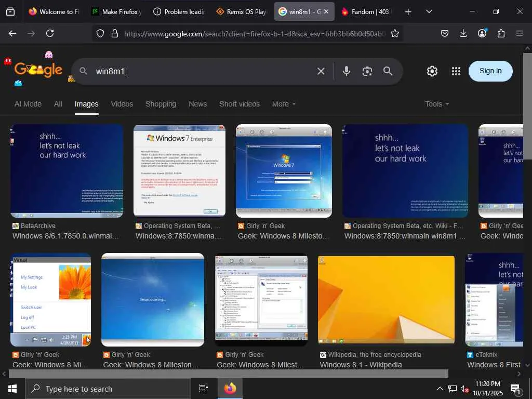Open Google quick settings gear
532x399 pixels.
pos(432,71)
